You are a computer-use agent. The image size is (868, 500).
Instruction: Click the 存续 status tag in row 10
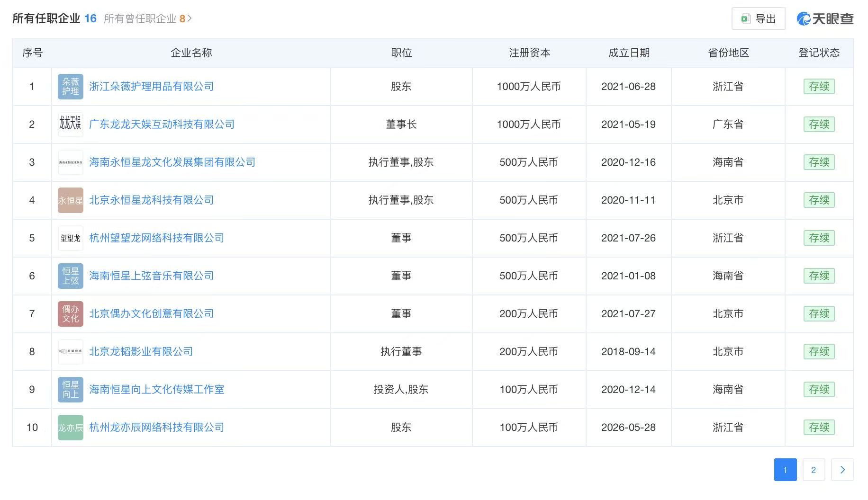coord(819,428)
